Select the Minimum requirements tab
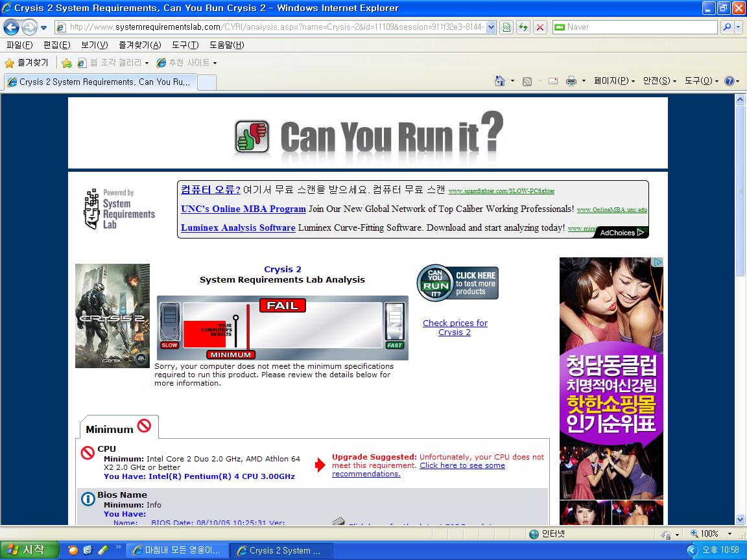This screenshot has height=560, width=747. 119,427
